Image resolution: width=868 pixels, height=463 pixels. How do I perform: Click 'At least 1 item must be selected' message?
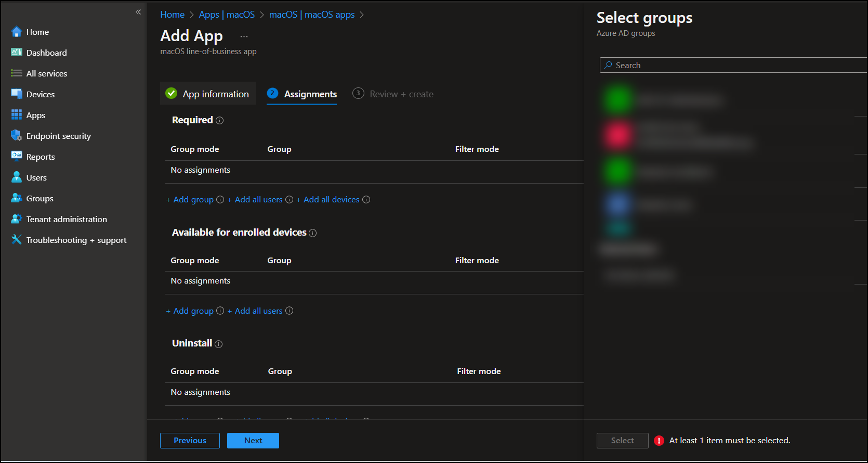730,441
